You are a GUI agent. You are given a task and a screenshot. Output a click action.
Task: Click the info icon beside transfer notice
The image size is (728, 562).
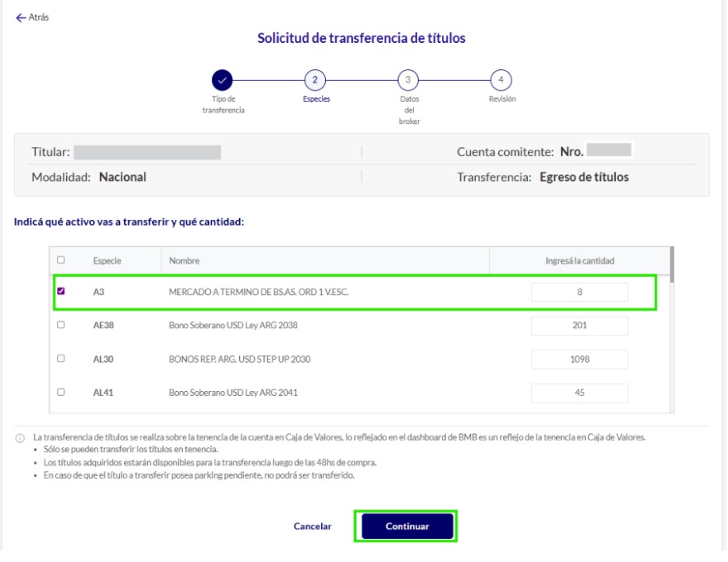pyautogui.click(x=19, y=438)
